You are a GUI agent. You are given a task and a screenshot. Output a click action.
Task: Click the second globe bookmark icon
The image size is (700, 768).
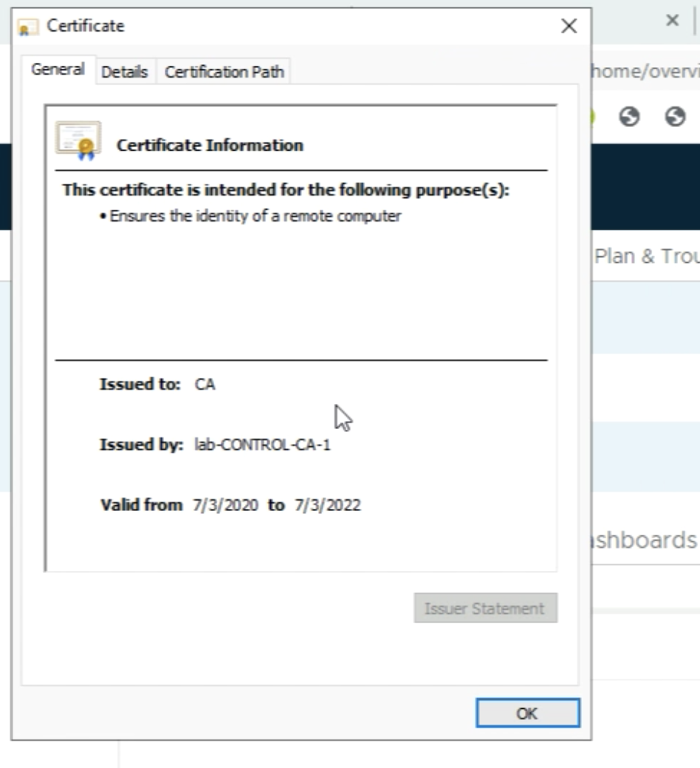click(x=675, y=117)
